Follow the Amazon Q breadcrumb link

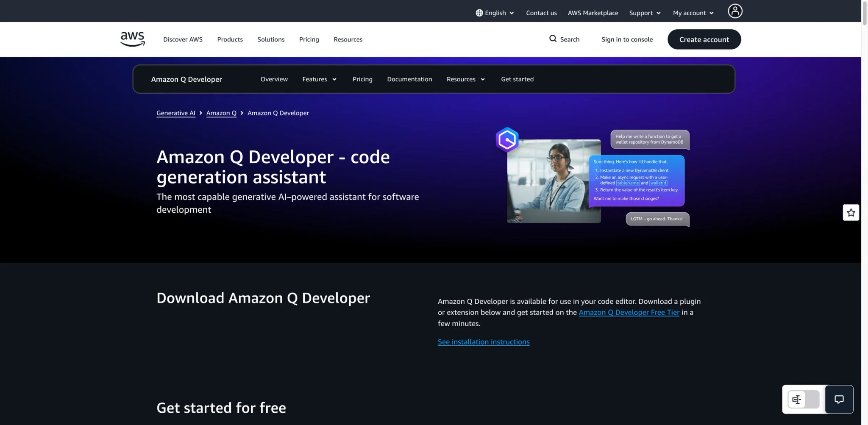coord(221,113)
